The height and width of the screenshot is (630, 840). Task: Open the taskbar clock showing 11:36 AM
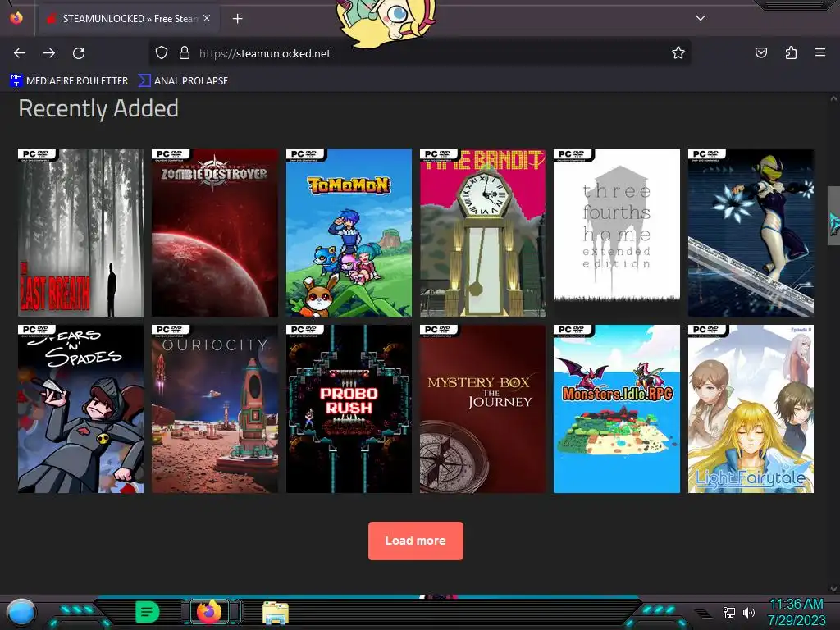796,612
